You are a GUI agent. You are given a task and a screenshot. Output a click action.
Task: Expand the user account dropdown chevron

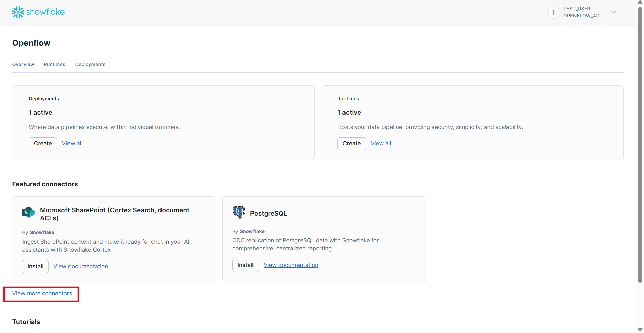point(613,12)
